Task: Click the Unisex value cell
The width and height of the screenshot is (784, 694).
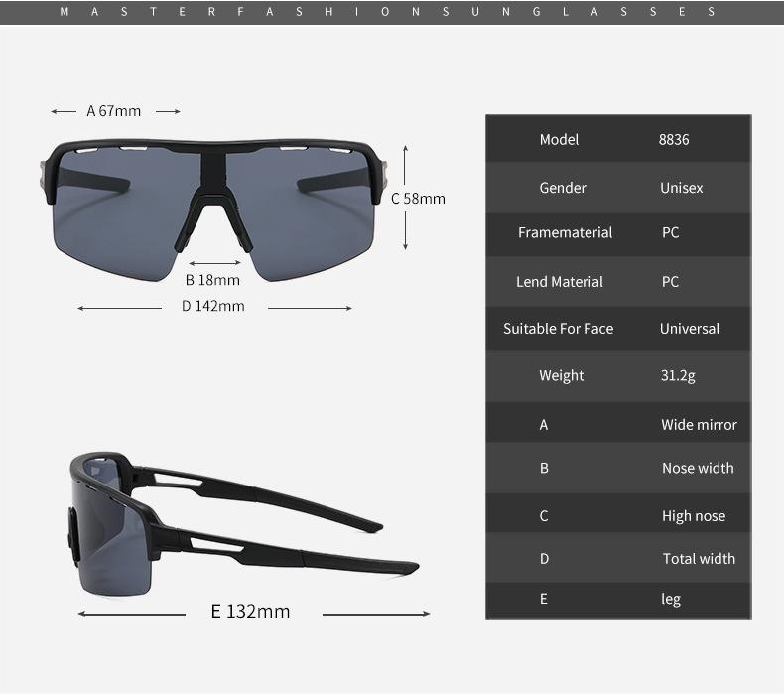Action: point(682,188)
